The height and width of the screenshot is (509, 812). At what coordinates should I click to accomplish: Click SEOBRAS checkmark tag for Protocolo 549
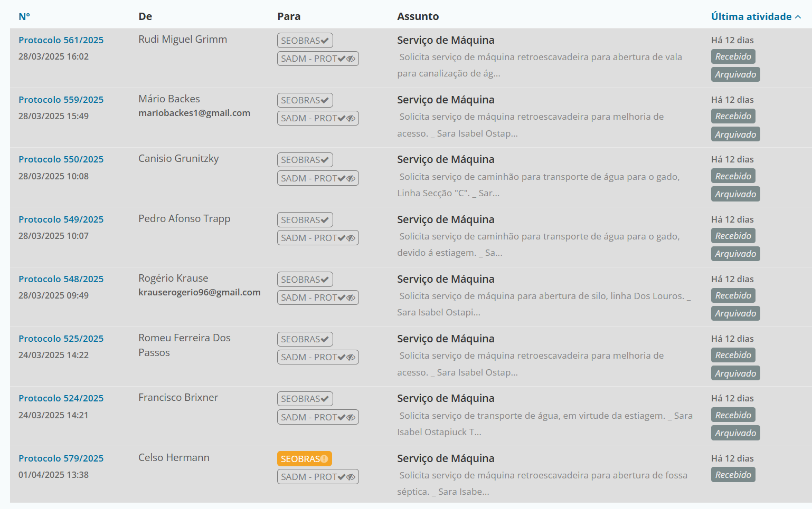[x=305, y=220]
